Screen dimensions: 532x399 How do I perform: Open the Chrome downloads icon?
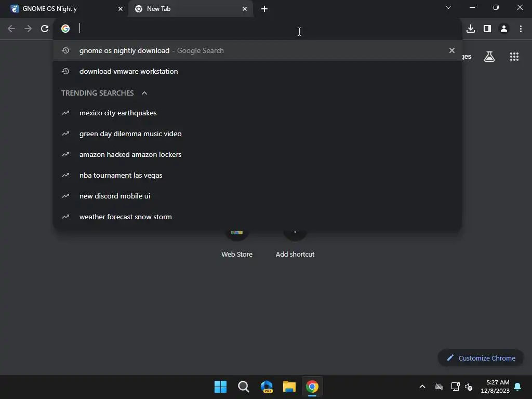point(471,29)
